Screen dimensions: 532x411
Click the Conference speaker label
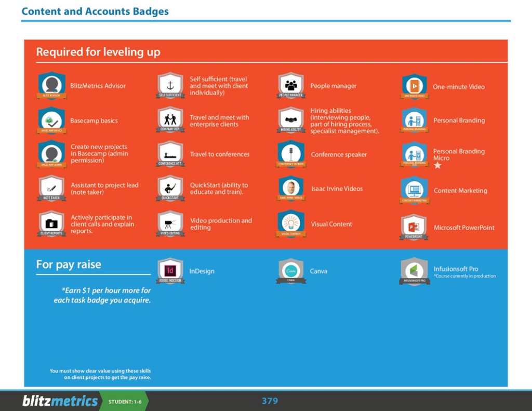(x=339, y=154)
